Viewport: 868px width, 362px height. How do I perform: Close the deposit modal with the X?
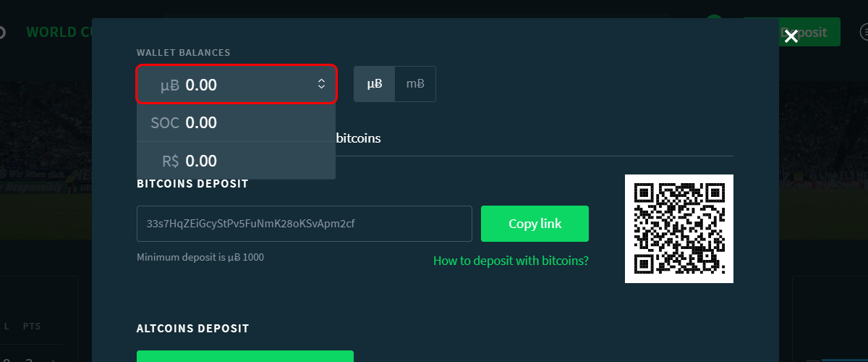pyautogui.click(x=791, y=36)
